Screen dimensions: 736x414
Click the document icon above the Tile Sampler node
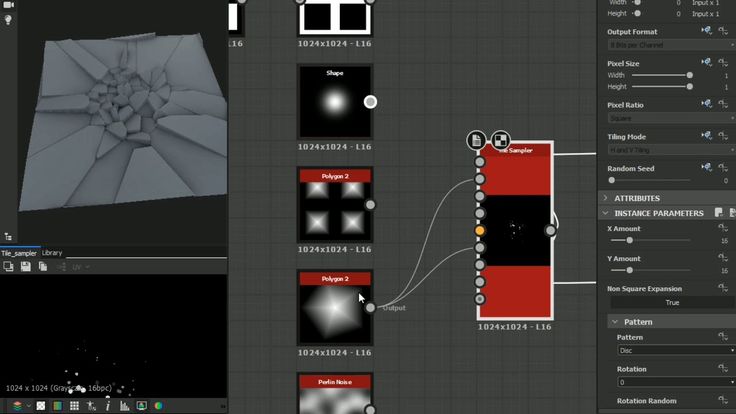[478, 141]
